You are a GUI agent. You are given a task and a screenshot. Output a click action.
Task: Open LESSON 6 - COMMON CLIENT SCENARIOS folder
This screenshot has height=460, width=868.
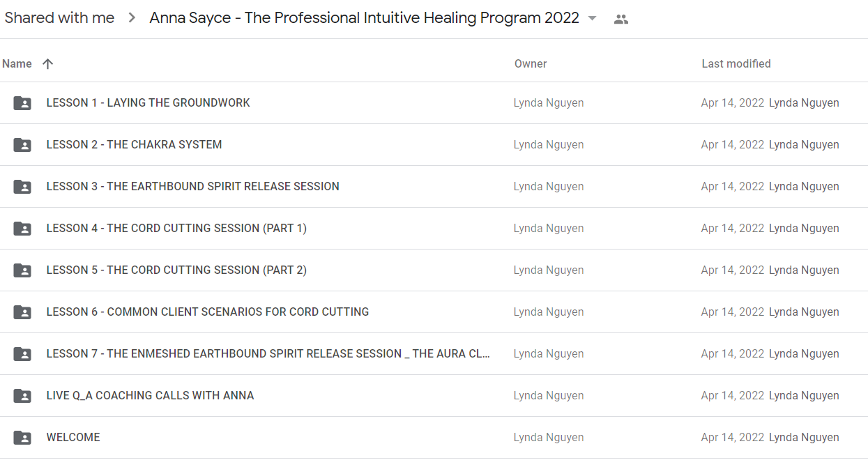click(208, 312)
